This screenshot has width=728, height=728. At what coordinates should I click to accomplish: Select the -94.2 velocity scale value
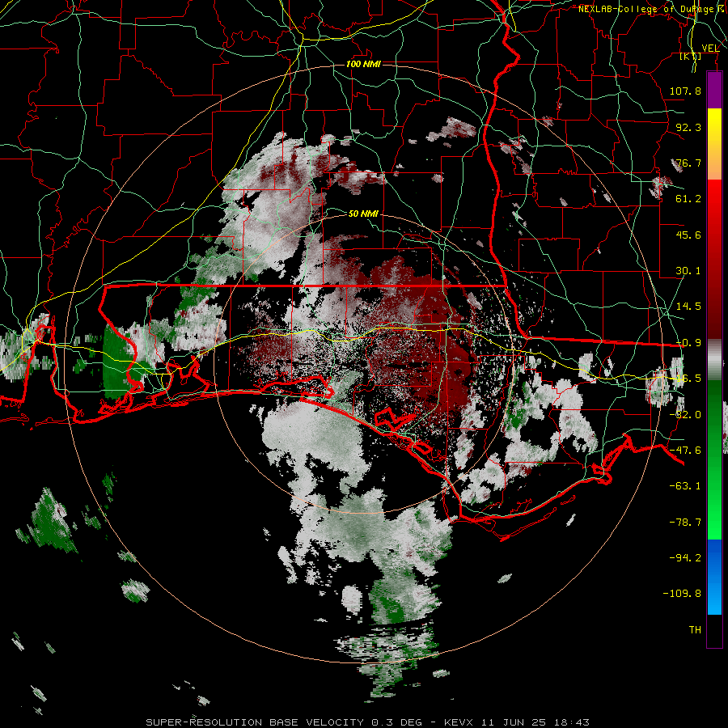tap(685, 557)
